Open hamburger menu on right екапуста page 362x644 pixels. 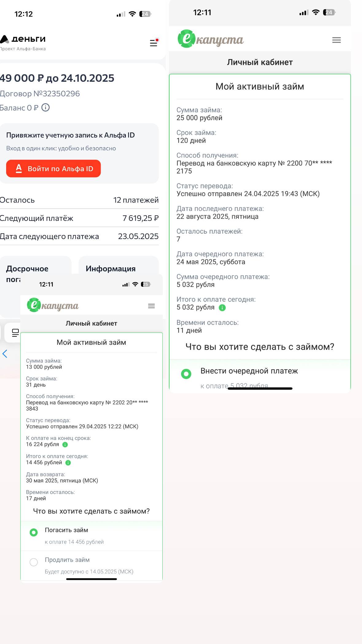(336, 40)
